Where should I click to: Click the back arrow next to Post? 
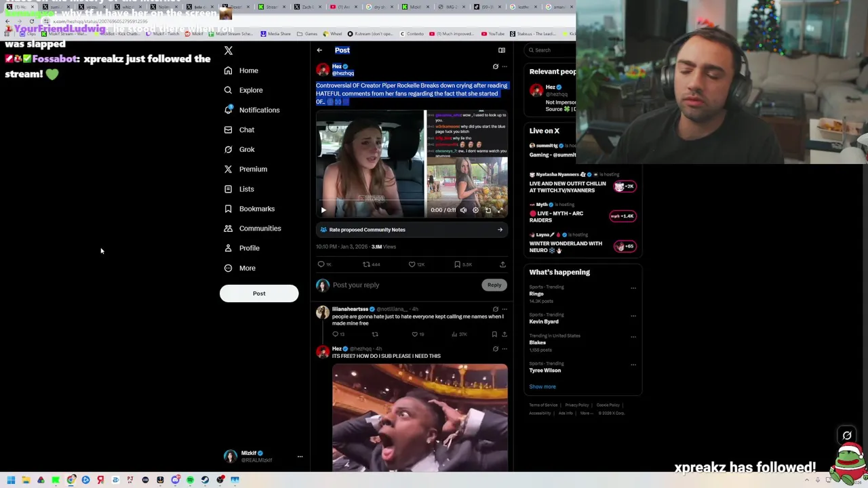coord(319,50)
